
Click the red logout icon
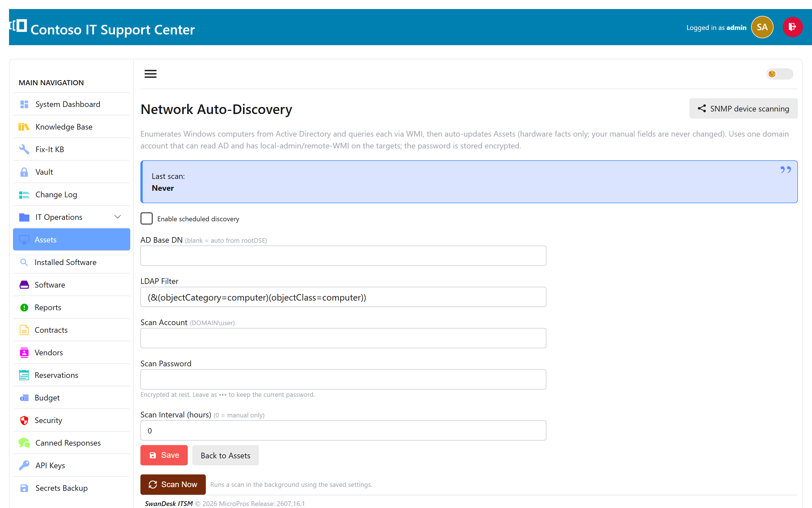(793, 27)
